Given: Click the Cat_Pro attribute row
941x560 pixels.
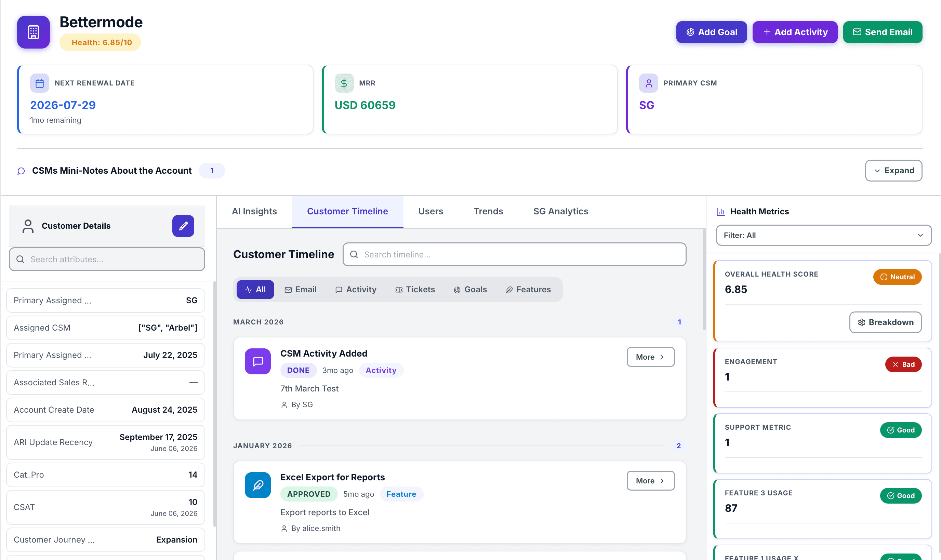Looking at the screenshot, I should pyautogui.click(x=106, y=475).
